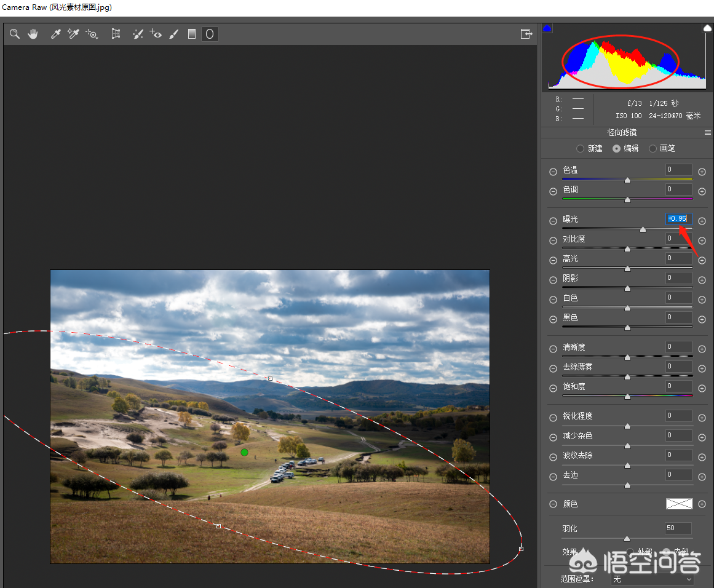Select the Red Eye Removal tool
The image size is (714, 588).
coord(155,34)
